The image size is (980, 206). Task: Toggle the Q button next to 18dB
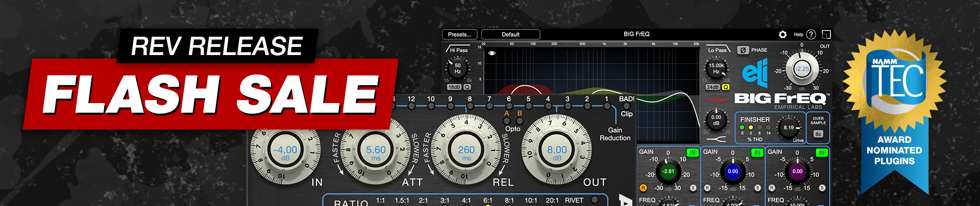click(x=467, y=87)
